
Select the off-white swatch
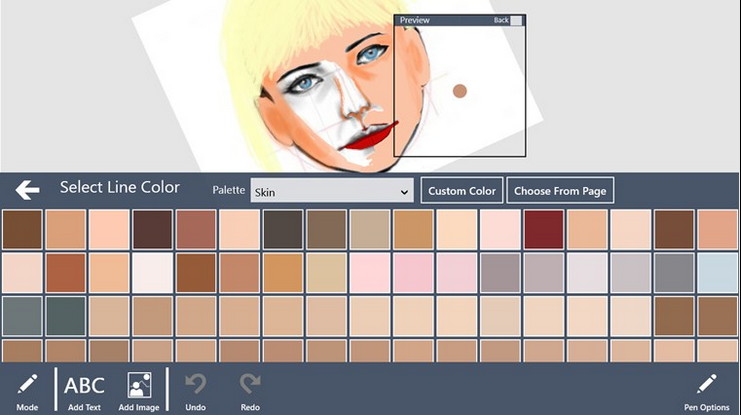152,273
